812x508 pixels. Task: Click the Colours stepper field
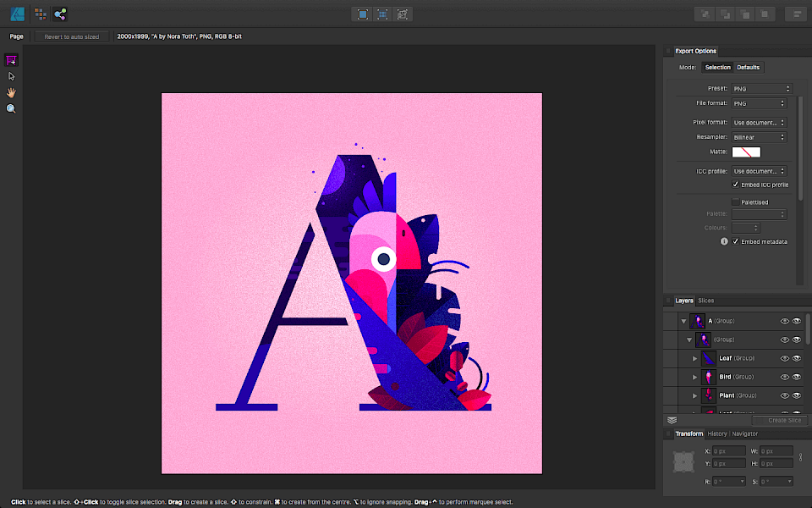pos(746,228)
